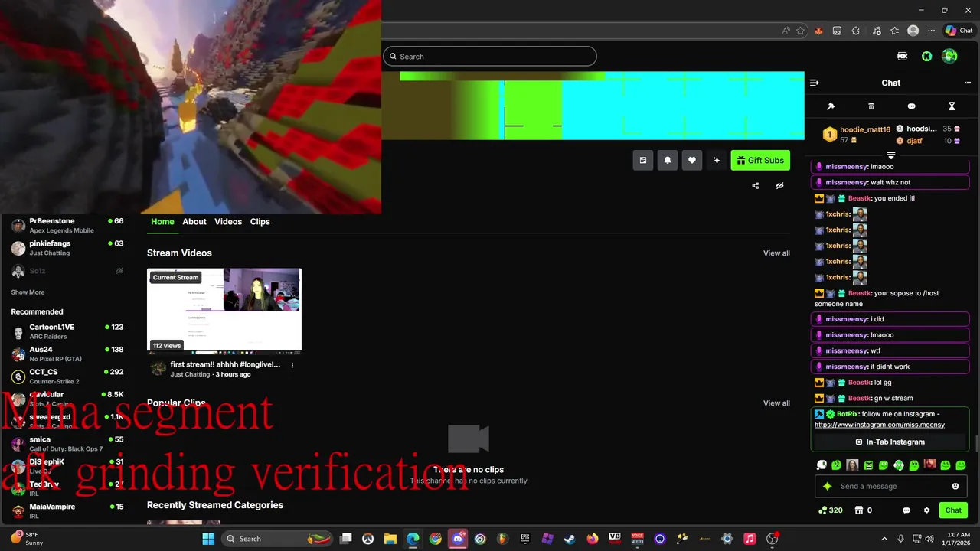Click the square icon button left of the bell
980x551 pixels.
(642, 160)
